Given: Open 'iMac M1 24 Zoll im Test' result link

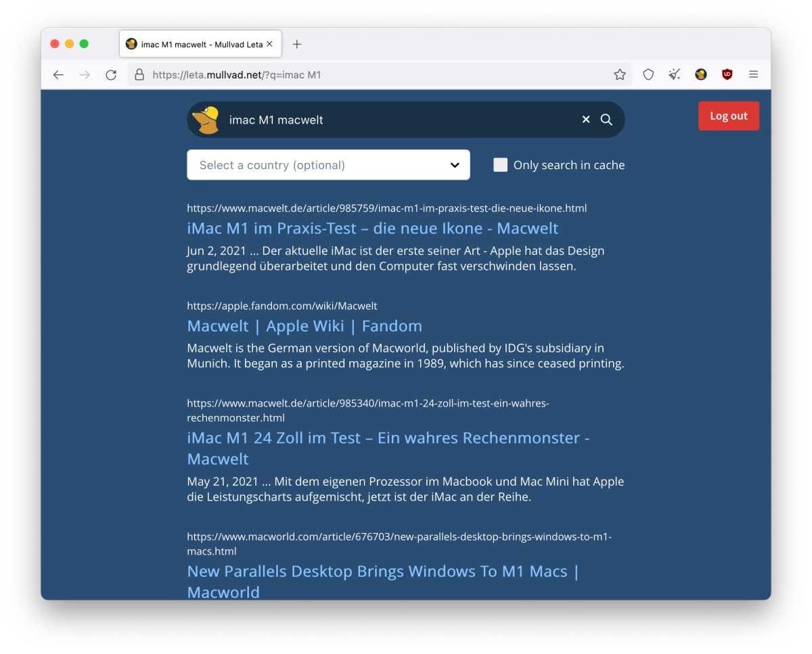Looking at the screenshot, I should (388, 448).
